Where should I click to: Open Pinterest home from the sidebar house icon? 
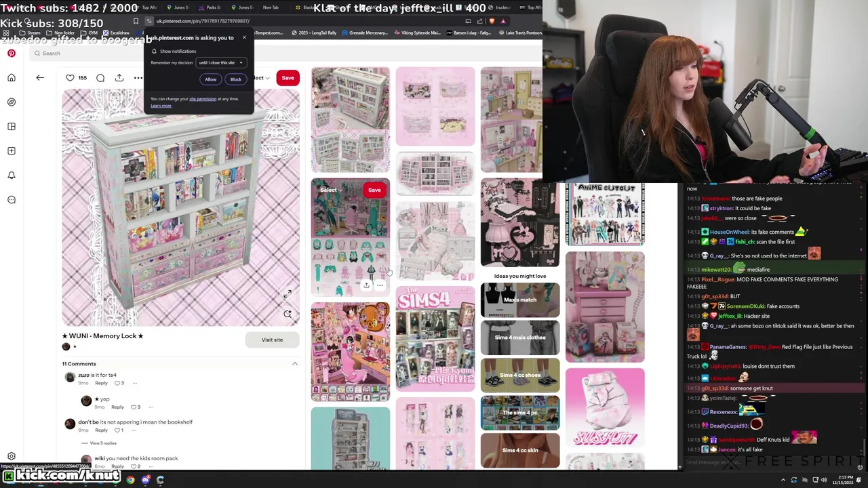click(x=12, y=78)
